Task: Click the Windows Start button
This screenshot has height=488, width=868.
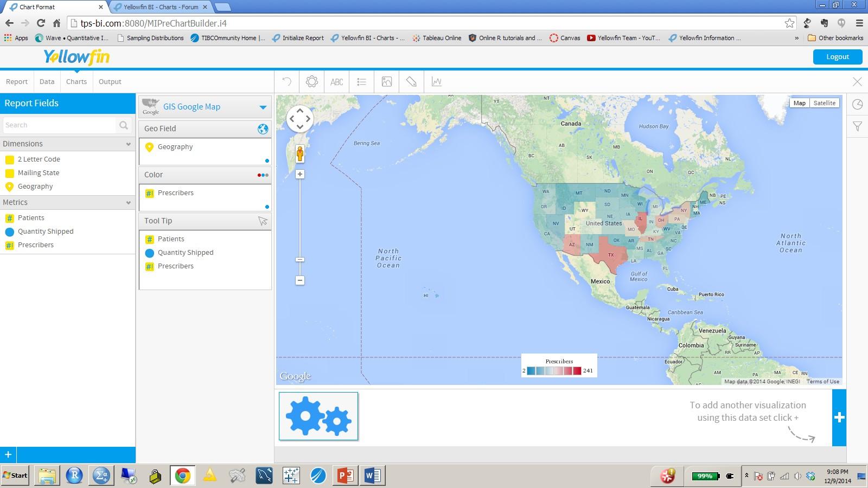Action: coord(15,476)
